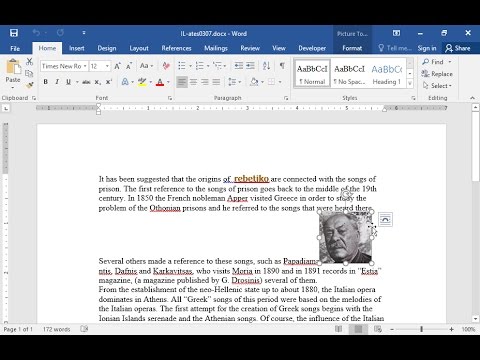Open the Picture Tools Format tab
Image resolution: width=480 pixels, height=360 pixels.
pos(352,48)
